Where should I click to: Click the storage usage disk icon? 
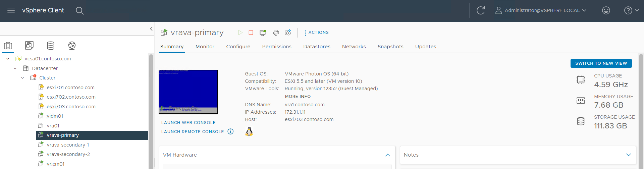[x=581, y=121]
